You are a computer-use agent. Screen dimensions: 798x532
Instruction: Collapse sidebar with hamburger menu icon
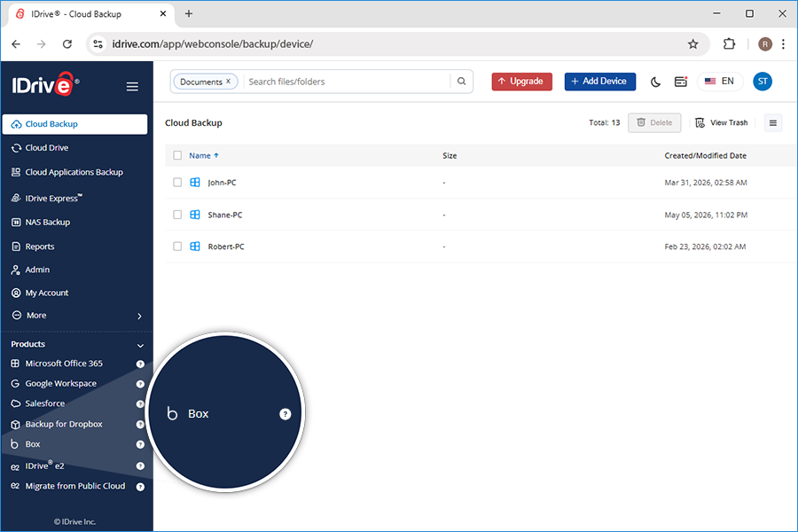point(132,87)
